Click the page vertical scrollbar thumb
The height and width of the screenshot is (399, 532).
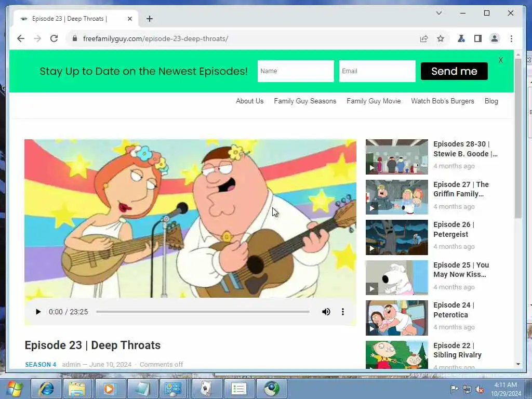click(518, 138)
